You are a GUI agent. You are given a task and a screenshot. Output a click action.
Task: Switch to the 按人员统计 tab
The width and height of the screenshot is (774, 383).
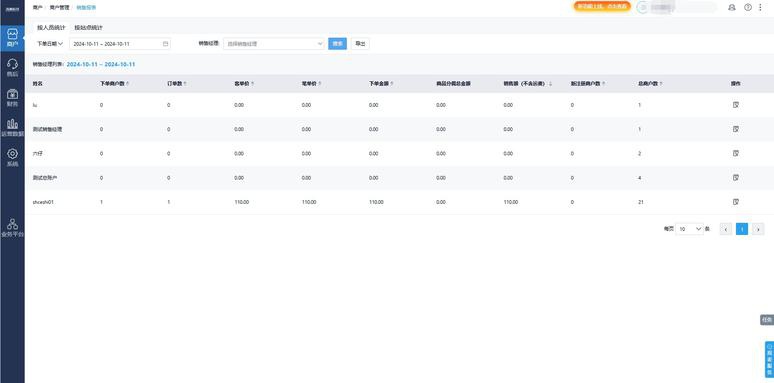tap(51, 28)
